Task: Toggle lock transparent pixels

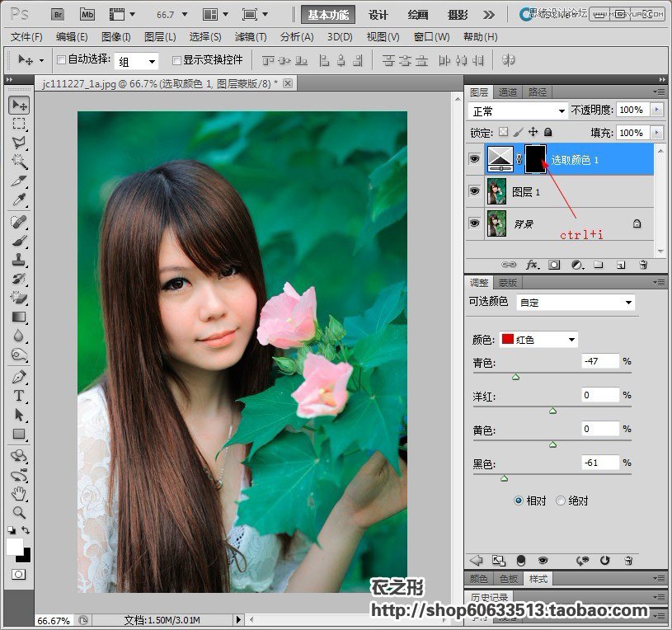Action: 504,132
